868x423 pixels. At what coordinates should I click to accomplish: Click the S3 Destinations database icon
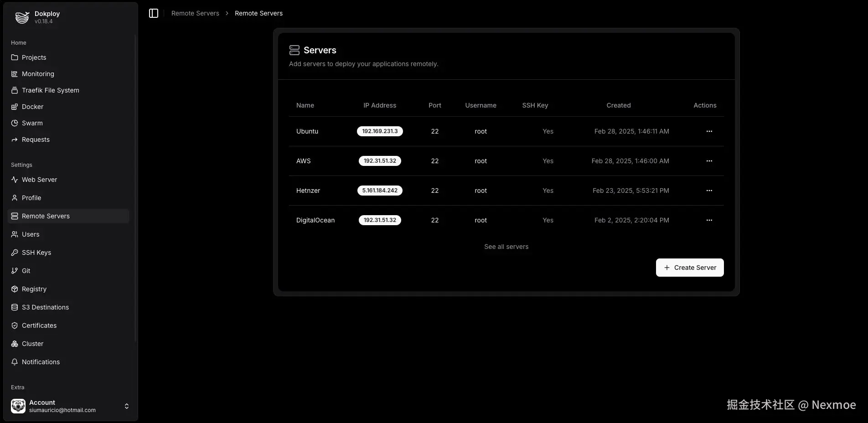(x=15, y=307)
